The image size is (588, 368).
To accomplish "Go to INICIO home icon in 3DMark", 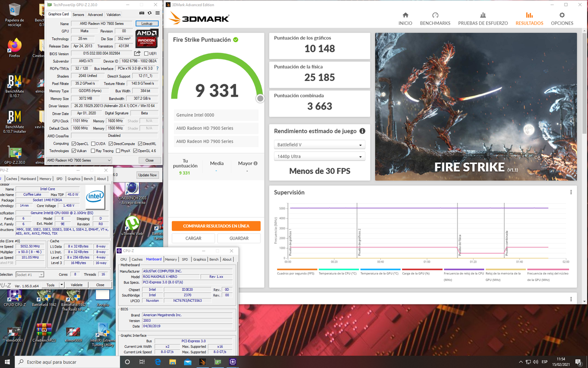I will [x=405, y=15].
